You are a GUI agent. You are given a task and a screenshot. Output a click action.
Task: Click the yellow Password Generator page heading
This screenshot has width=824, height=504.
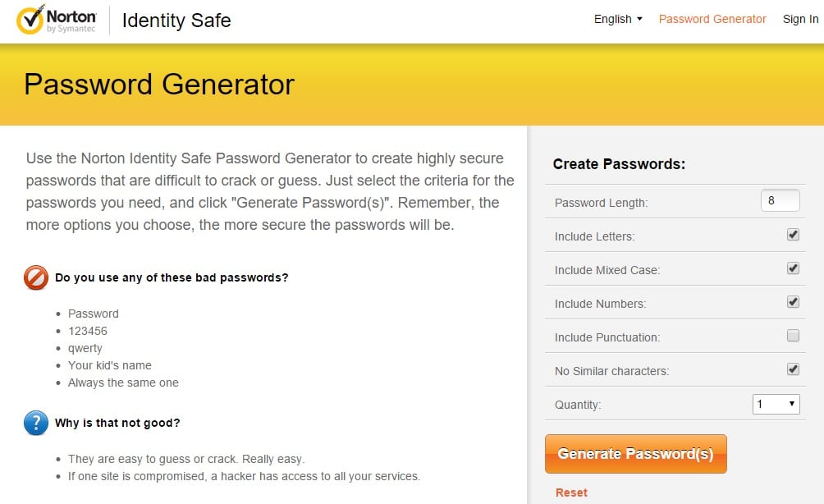click(159, 85)
